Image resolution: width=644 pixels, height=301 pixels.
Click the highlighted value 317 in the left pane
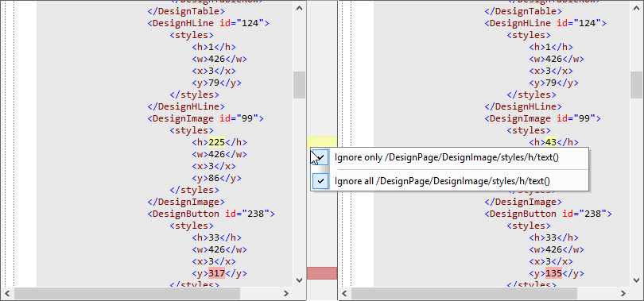(216, 273)
